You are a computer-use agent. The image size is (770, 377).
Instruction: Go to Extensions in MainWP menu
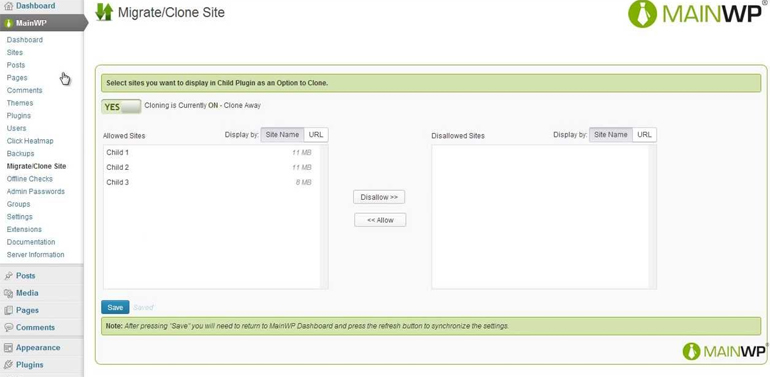tap(24, 229)
